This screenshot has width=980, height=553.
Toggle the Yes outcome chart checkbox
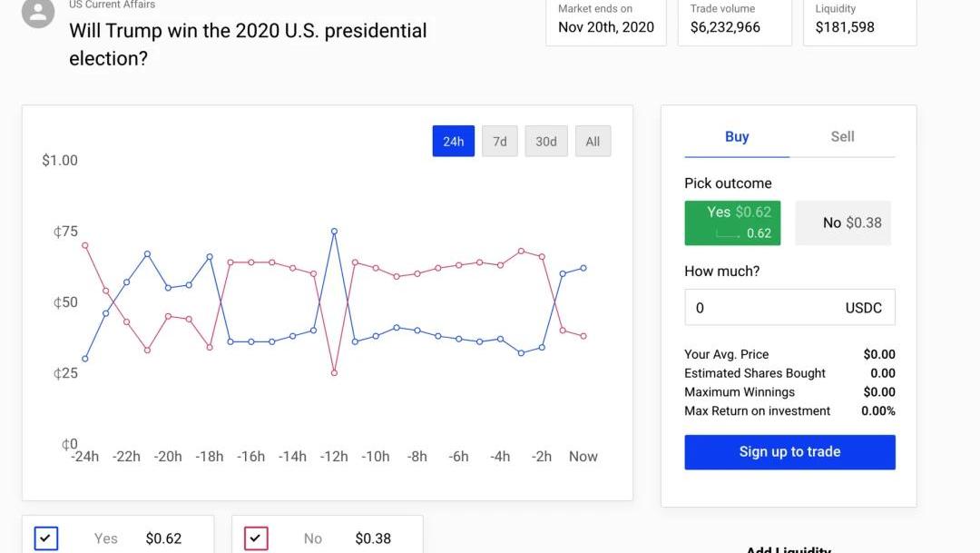(x=46, y=538)
